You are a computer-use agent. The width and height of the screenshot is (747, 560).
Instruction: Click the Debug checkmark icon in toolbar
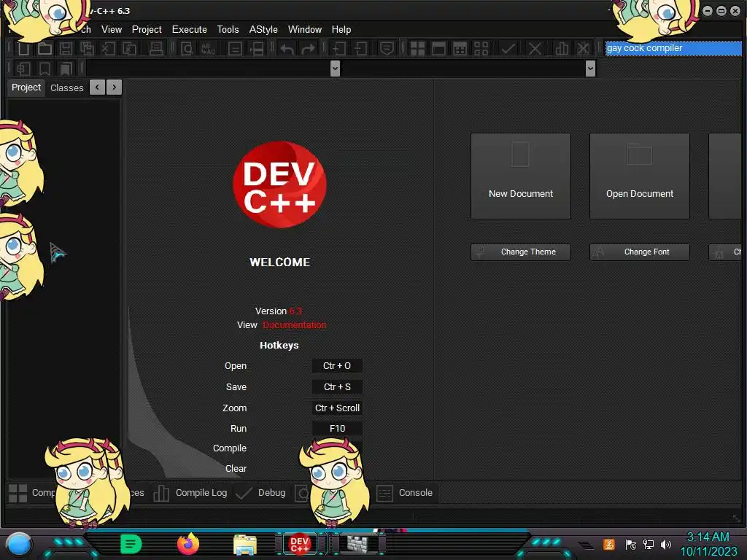pyautogui.click(x=508, y=49)
